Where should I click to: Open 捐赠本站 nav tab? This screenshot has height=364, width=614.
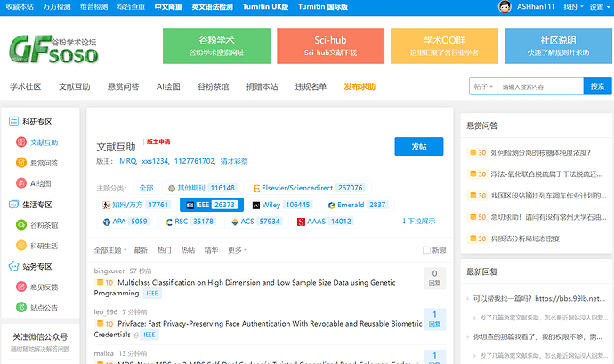262,86
